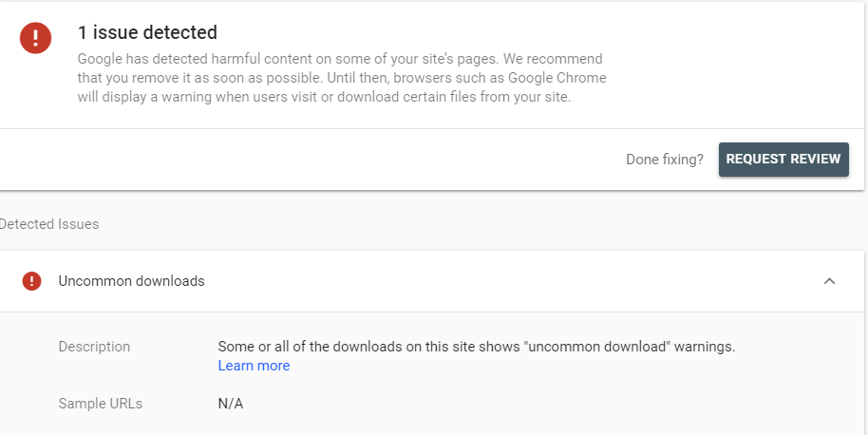Click the red warning icon beside Uncommon downloads
This screenshot has height=435, width=868.
coord(32,281)
